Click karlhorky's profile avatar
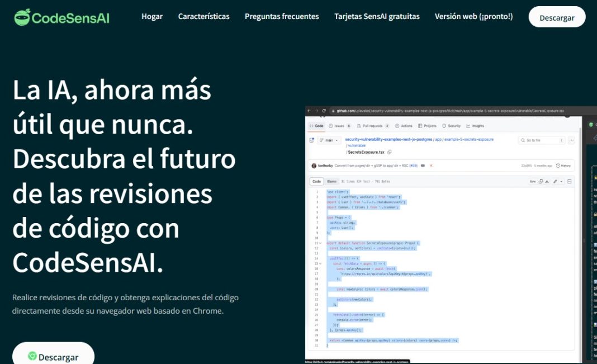597x364 pixels. coord(314,164)
